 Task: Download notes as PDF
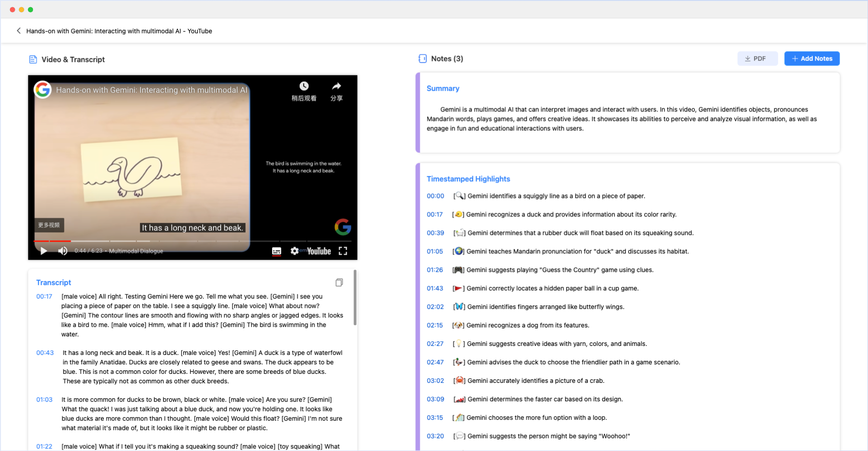coord(757,59)
